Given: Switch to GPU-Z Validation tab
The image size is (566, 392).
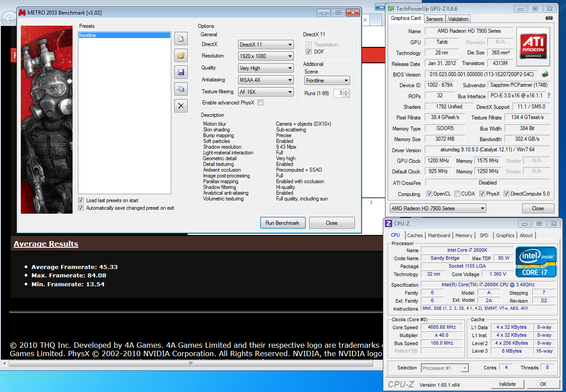Looking at the screenshot, I should coord(458,19).
